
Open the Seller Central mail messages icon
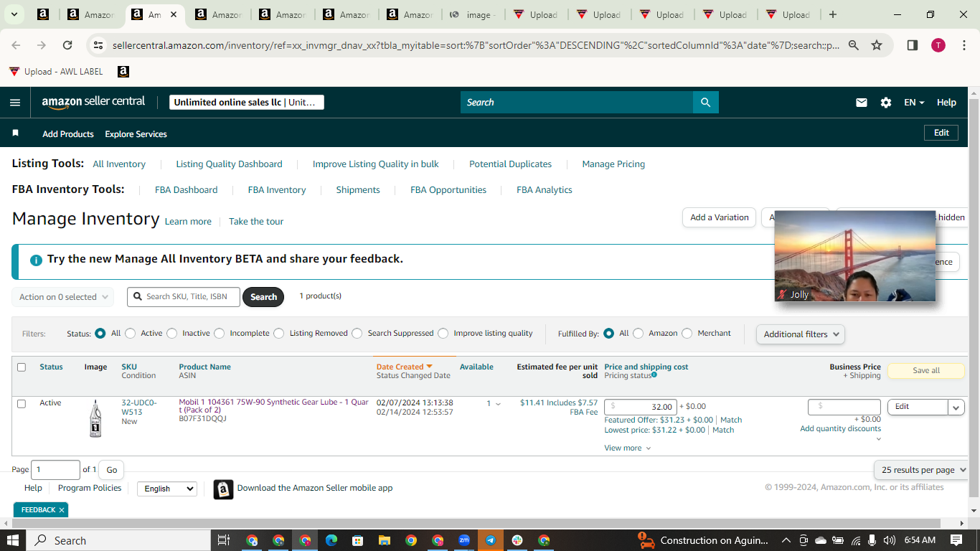point(862,103)
